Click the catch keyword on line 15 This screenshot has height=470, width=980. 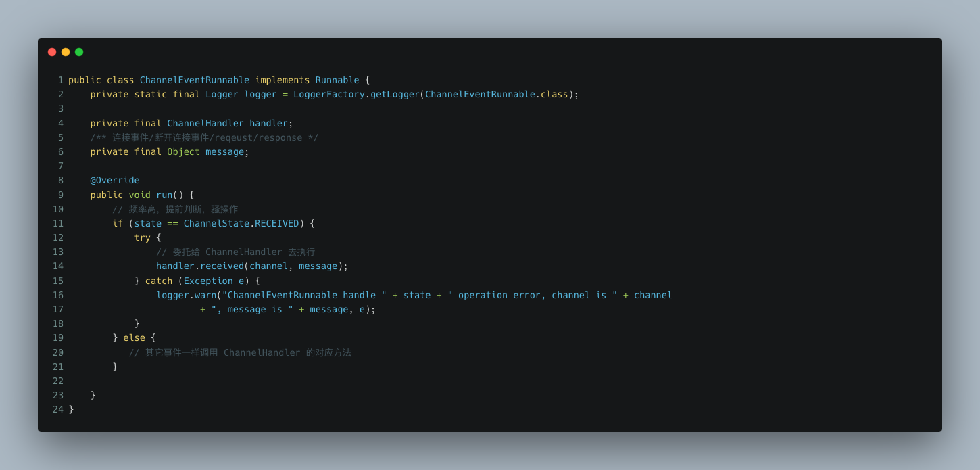159,281
